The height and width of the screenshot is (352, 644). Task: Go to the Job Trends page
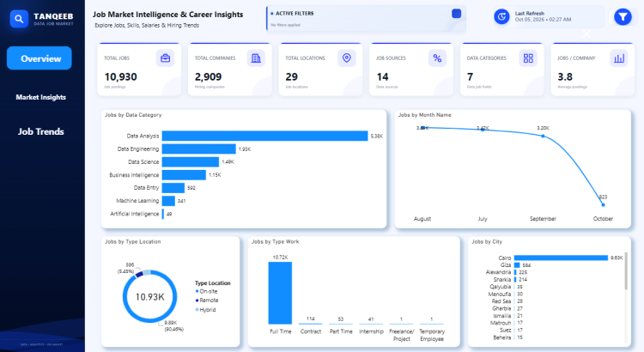pyautogui.click(x=40, y=132)
